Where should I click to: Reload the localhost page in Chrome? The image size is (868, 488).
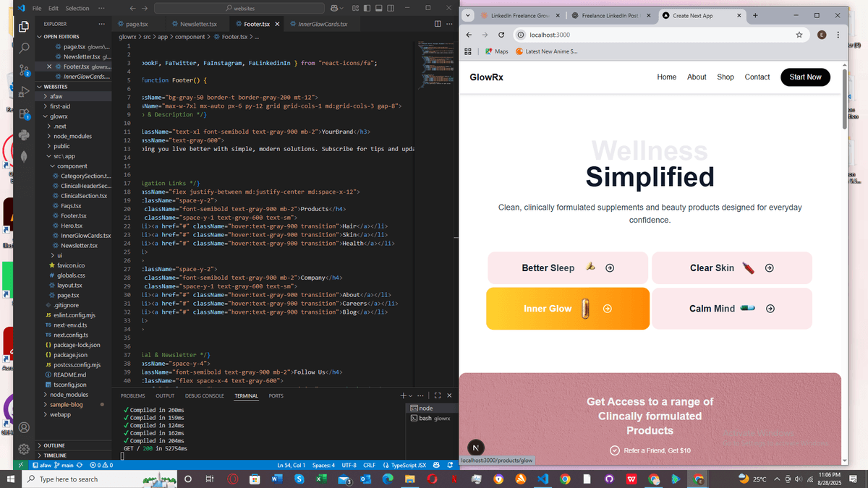coord(501,35)
